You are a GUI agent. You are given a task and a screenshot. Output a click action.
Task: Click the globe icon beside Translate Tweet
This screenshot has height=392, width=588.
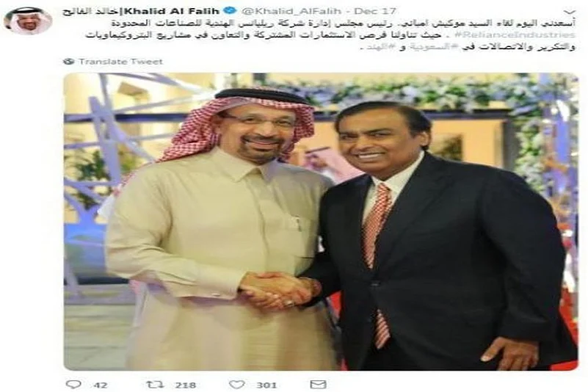click(68, 61)
